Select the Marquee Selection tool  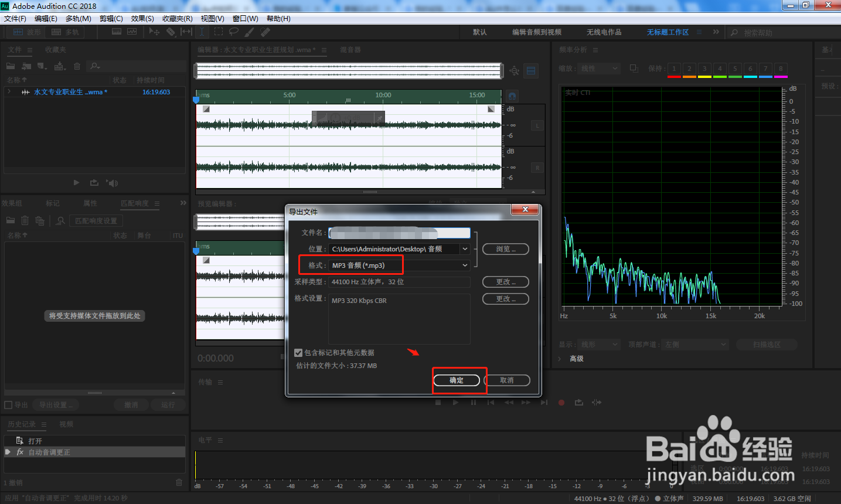[219, 32]
